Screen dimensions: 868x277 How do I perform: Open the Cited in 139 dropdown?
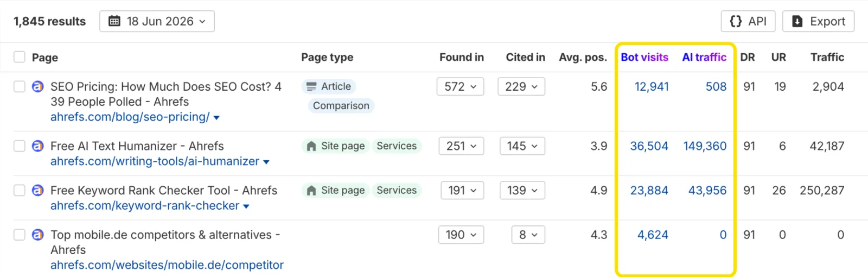tap(522, 190)
